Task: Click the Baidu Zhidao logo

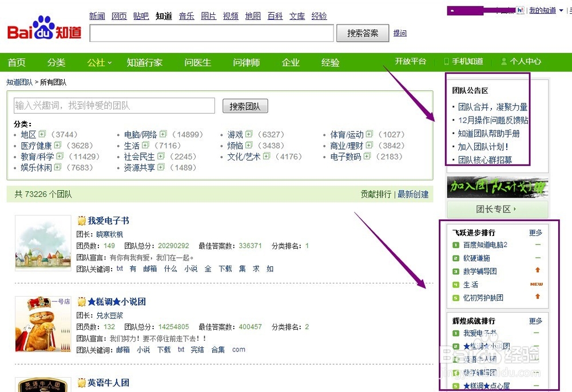Action: tap(44, 28)
